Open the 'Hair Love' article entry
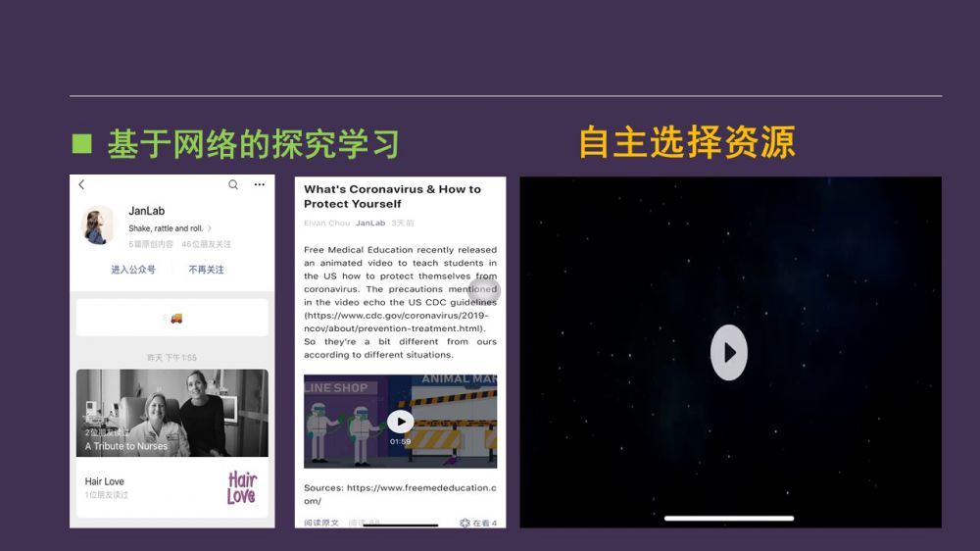980x551 pixels. coord(105,481)
